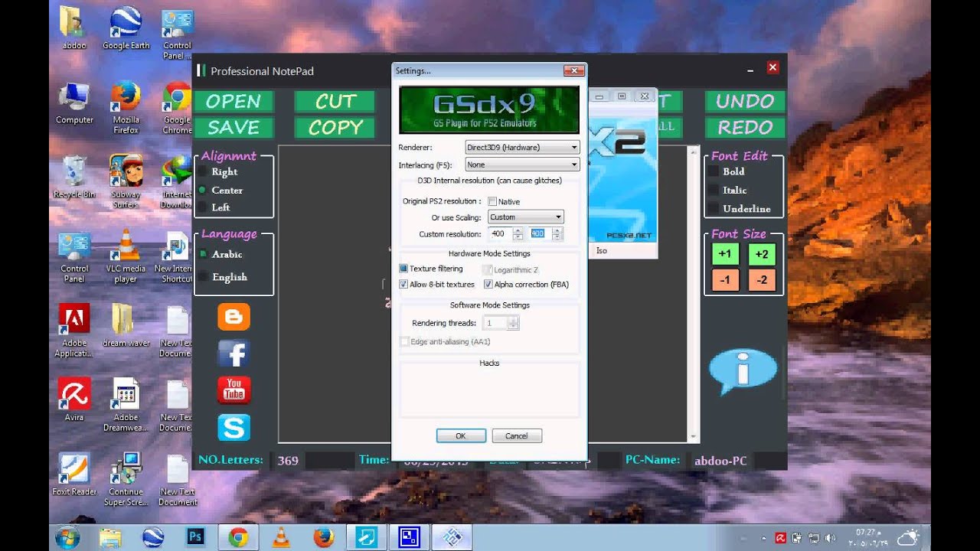980x551 pixels.
Task: Select the VLC media player desktop shortcut
Action: click(126, 256)
